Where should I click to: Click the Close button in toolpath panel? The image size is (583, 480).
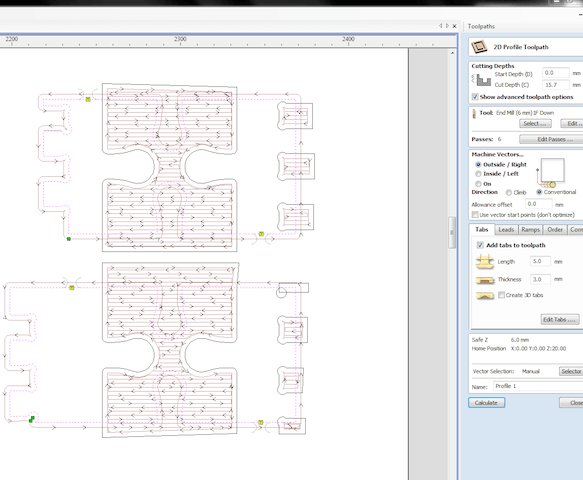tap(571, 403)
